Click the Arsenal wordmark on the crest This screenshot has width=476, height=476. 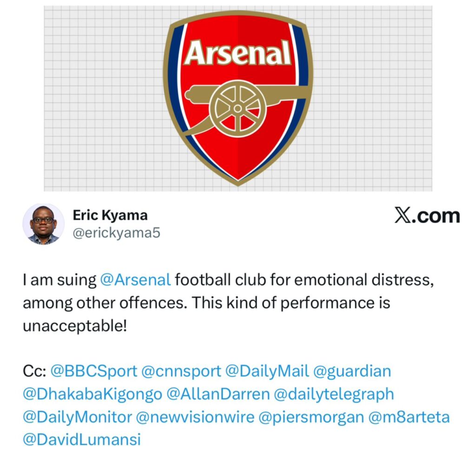coord(238,53)
